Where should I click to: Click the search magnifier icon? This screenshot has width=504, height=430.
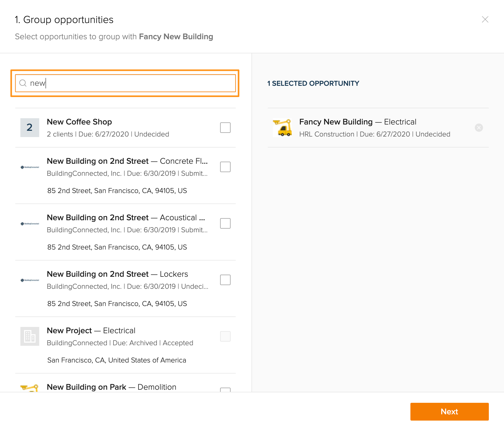tap(23, 83)
